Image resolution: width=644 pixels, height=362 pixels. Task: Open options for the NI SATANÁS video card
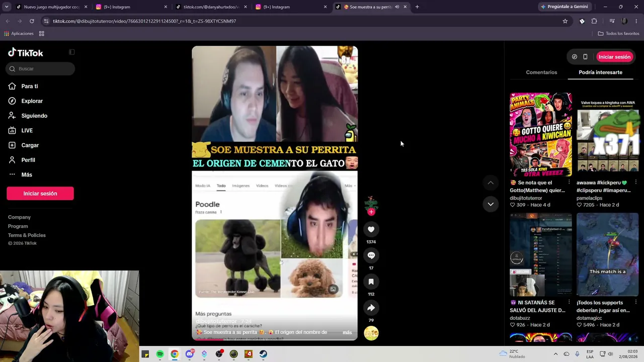(569, 303)
